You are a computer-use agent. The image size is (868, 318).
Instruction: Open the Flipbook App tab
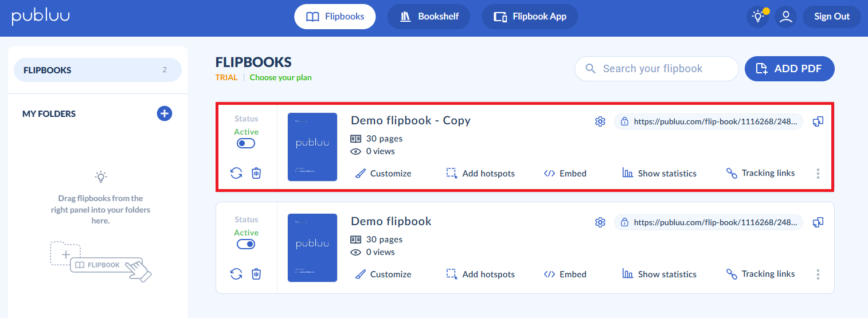tap(530, 17)
